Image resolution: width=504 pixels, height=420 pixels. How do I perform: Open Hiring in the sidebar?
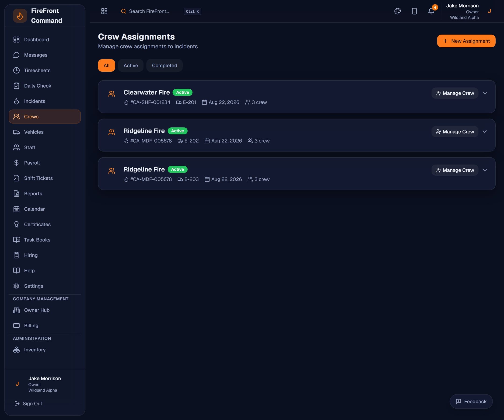point(45,255)
